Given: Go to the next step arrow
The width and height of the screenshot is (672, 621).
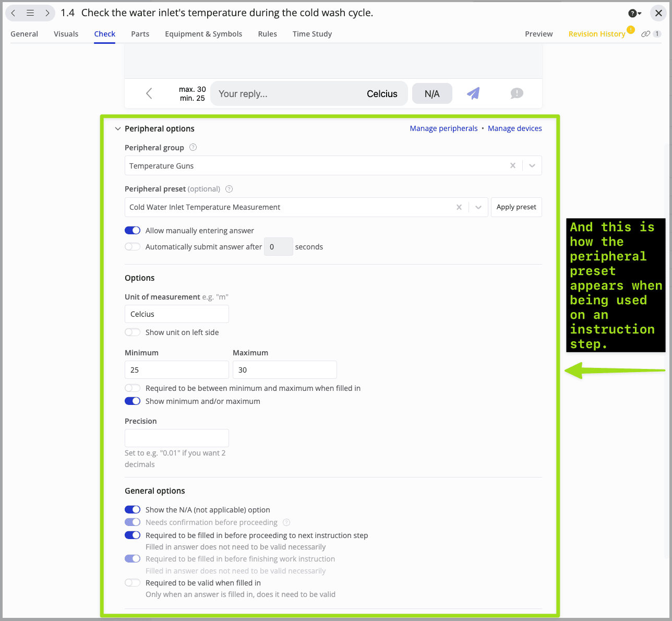Looking at the screenshot, I should [47, 13].
